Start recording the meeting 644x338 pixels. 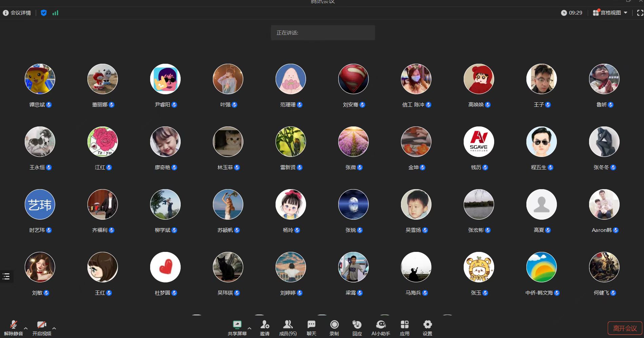coord(334,325)
